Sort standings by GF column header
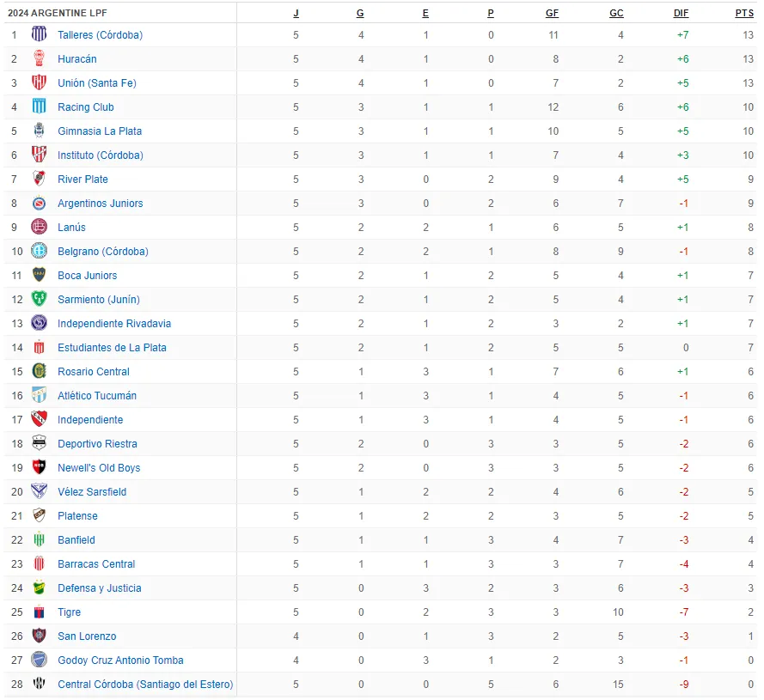Screen dimensions: 764x700 point(552,13)
